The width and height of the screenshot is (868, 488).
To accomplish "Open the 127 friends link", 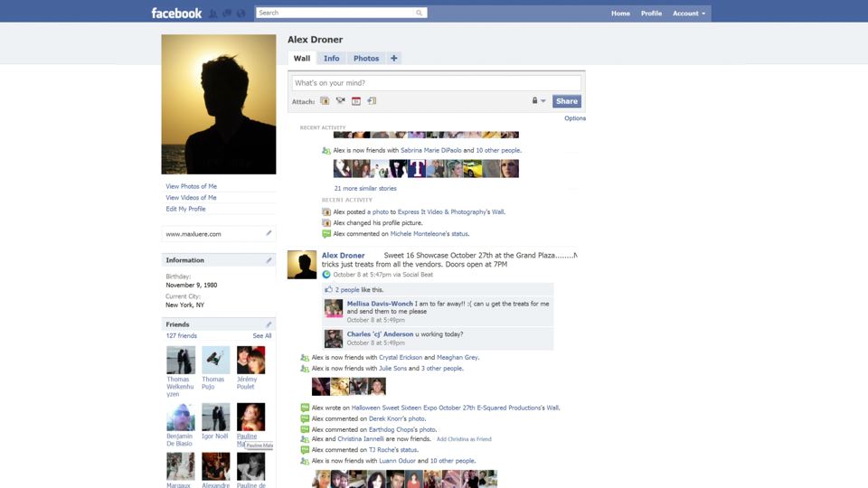I will tap(181, 336).
